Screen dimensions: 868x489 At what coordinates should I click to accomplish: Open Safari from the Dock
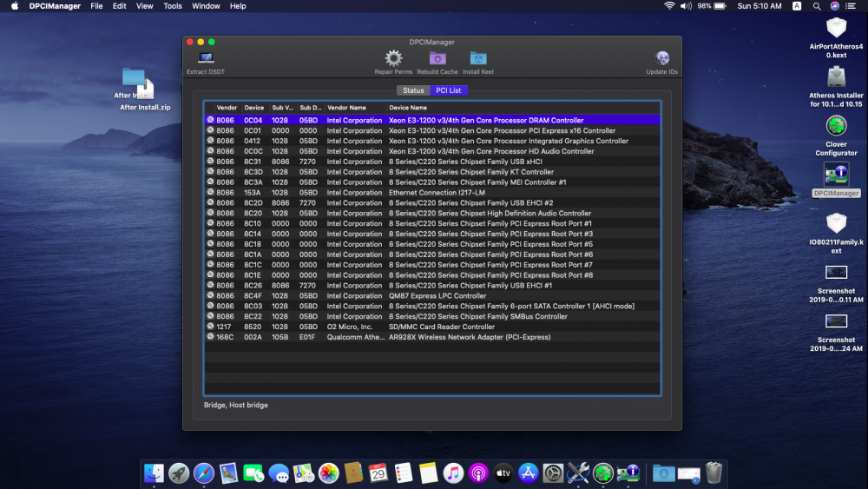pos(204,473)
